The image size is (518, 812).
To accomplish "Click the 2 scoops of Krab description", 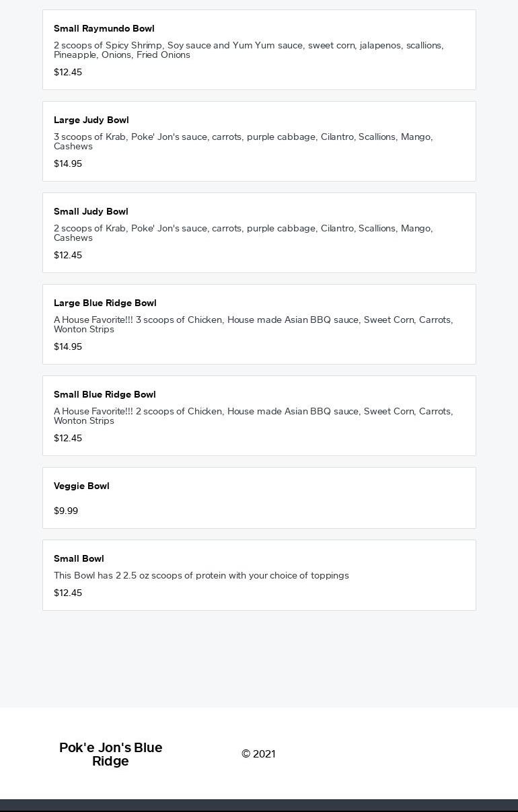I will coord(243,233).
